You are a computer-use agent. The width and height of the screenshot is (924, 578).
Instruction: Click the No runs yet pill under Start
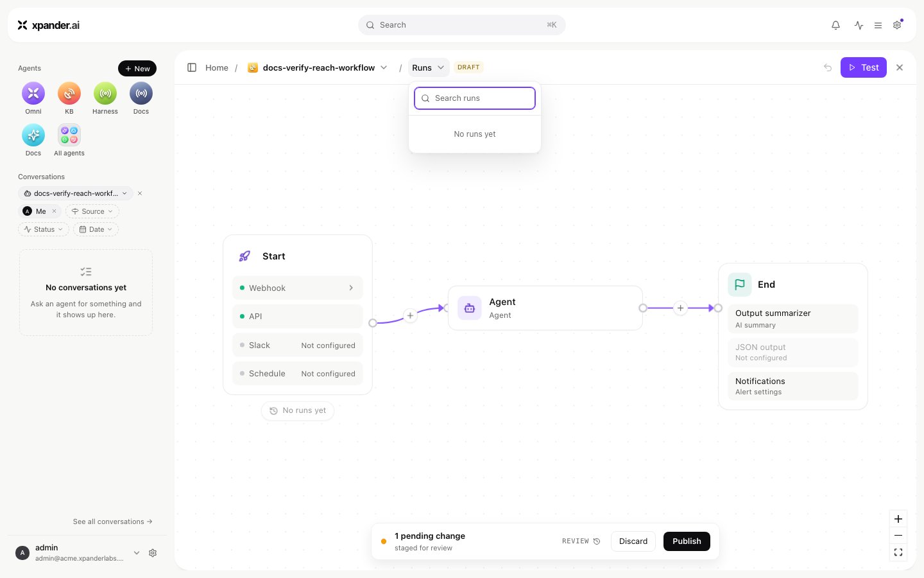coord(298,410)
